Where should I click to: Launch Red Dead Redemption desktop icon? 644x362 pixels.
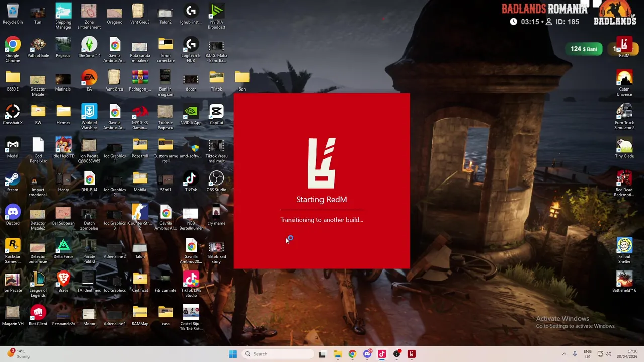624,184
